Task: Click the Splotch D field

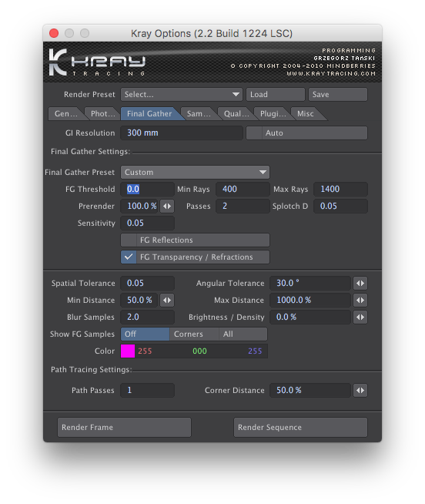Action: coord(340,207)
